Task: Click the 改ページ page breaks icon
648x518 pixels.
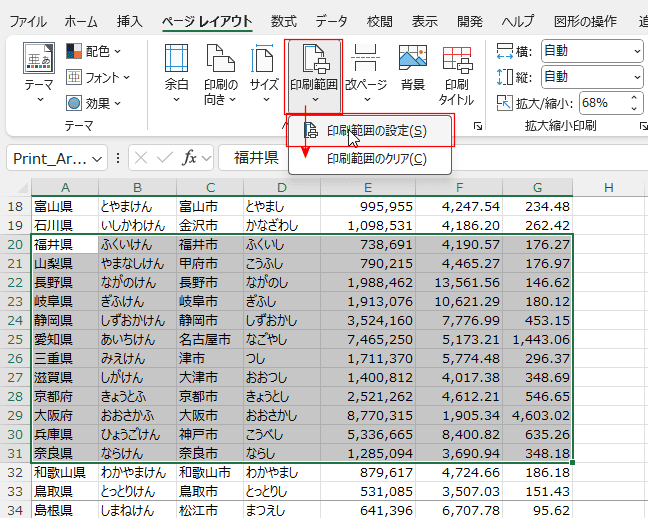Action: click(365, 58)
